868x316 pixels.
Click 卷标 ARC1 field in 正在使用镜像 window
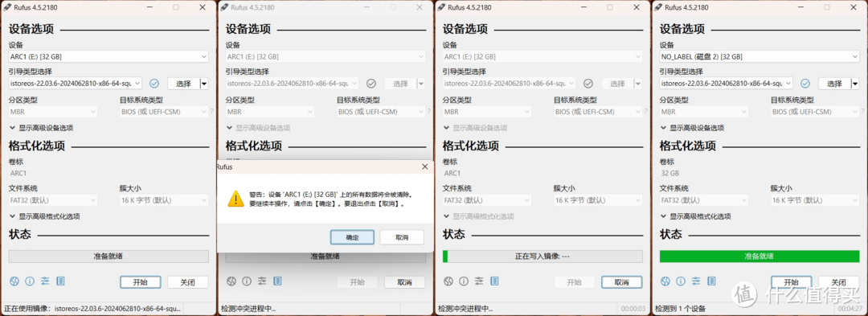(x=108, y=173)
